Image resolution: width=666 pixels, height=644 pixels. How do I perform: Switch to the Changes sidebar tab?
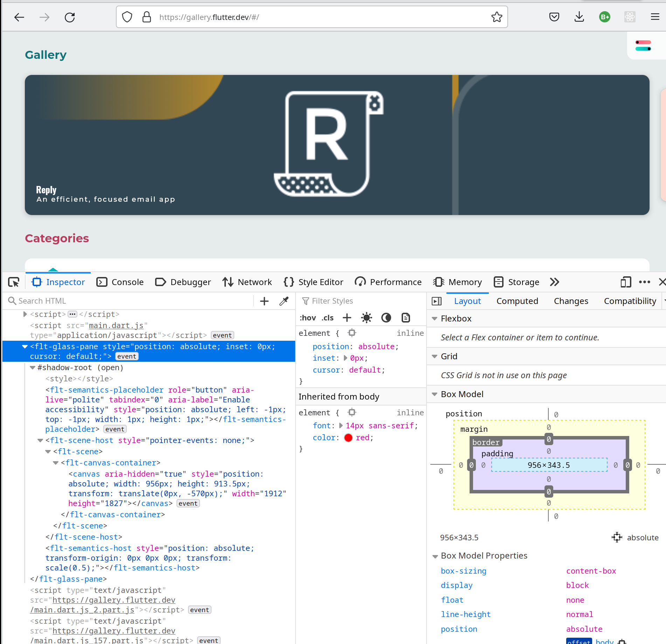pyautogui.click(x=571, y=301)
